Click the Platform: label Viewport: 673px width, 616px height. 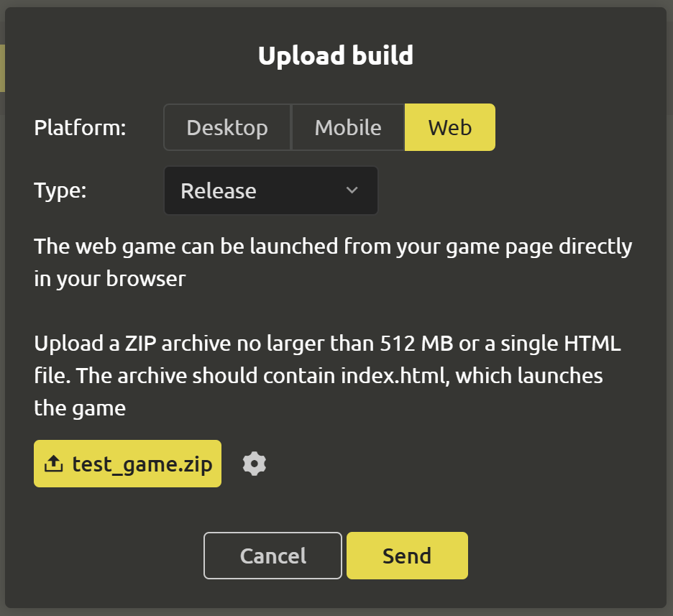coord(81,128)
